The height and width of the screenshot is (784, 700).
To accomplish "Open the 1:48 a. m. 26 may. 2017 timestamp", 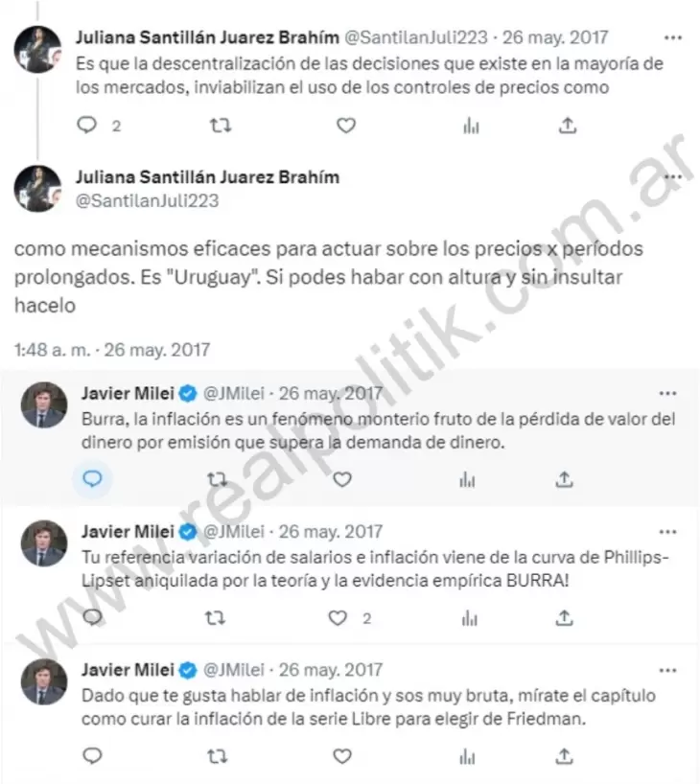I will (112, 350).
